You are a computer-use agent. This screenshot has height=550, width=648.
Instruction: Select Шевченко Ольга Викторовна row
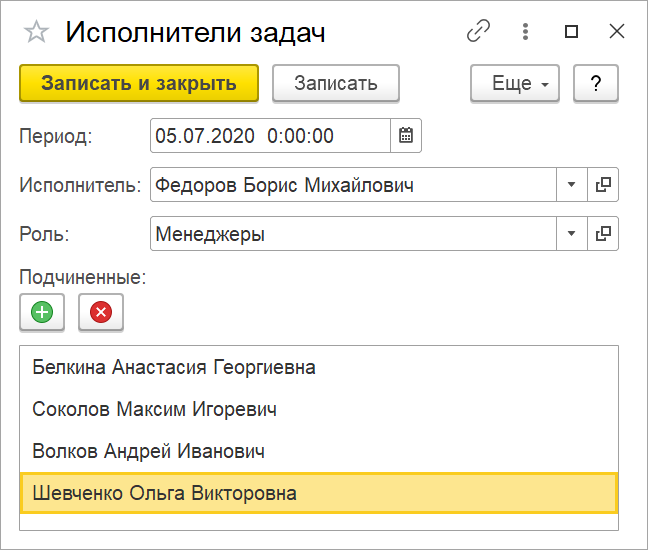pyautogui.click(x=319, y=493)
